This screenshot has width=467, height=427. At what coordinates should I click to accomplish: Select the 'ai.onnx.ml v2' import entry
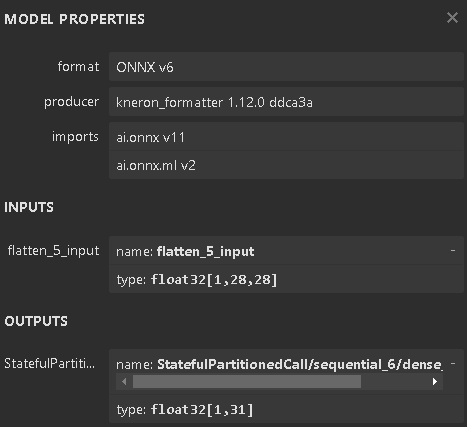click(286, 165)
